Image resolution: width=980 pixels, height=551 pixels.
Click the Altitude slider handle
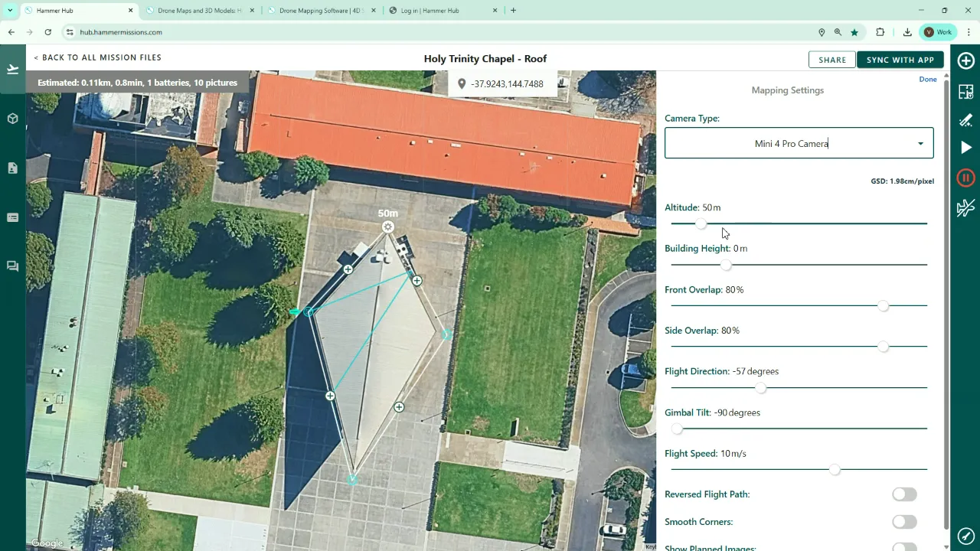[701, 223]
